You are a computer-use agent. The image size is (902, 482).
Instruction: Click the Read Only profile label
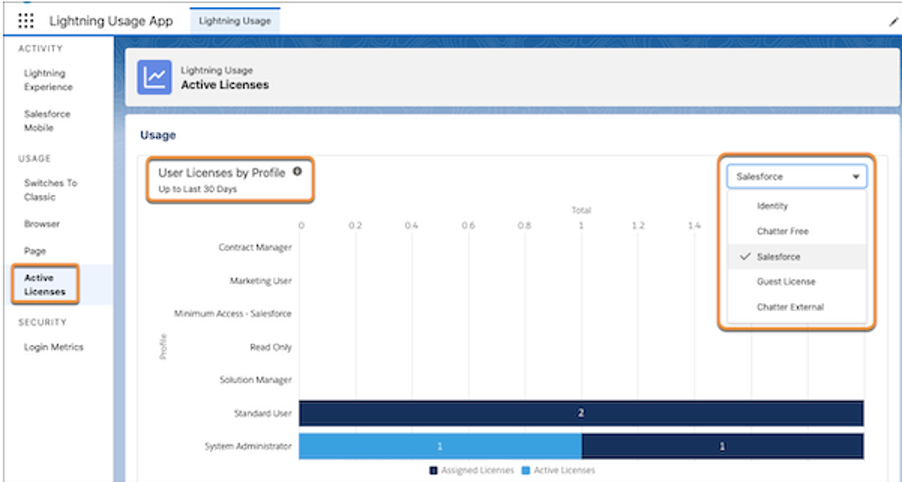tap(271, 347)
